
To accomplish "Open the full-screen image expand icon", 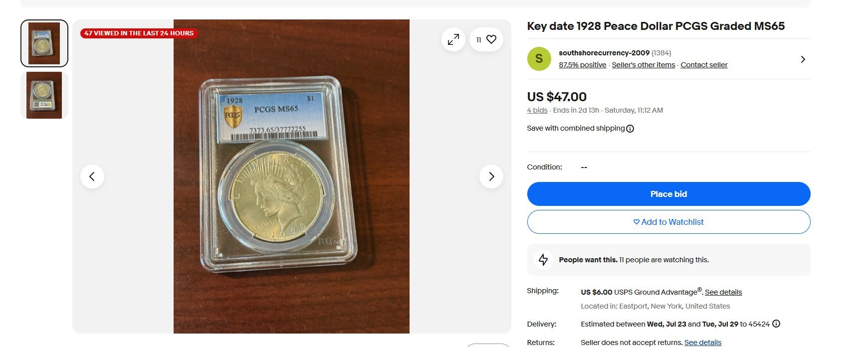I will coord(453,39).
